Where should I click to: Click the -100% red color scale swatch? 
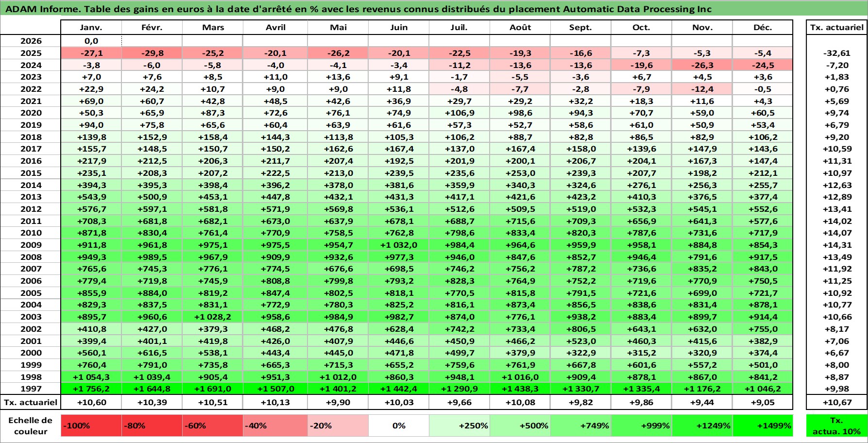pos(91,426)
